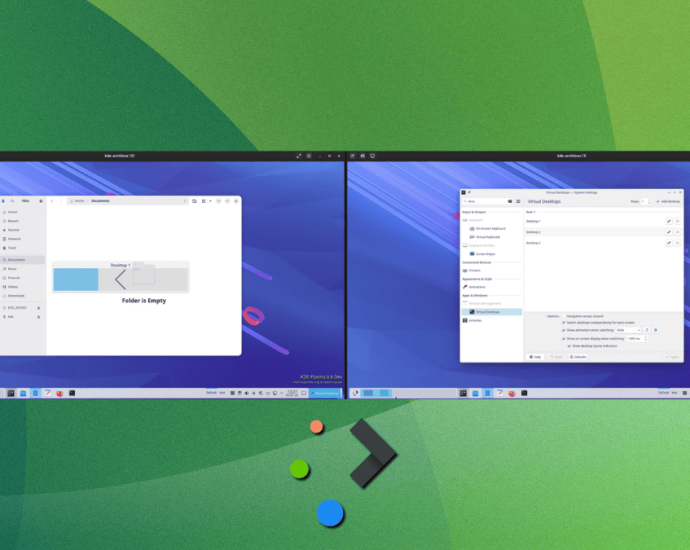
Task: Open path bar kebab menu in Files
Action: pyautogui.click(x=184, y=201)
